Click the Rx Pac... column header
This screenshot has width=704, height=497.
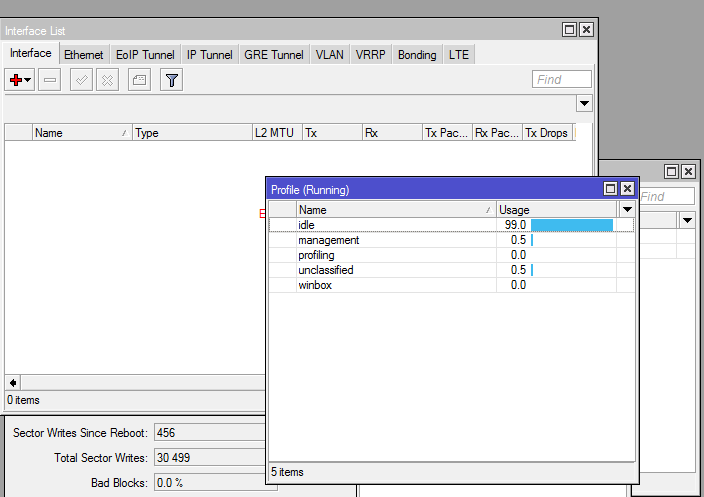coord(497,133)
